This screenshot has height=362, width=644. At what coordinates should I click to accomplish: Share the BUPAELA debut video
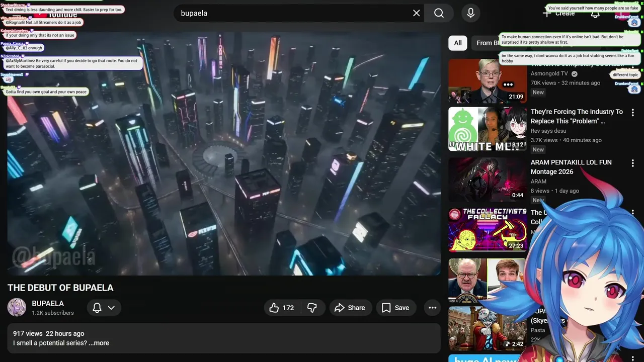(x=350, y=308)
